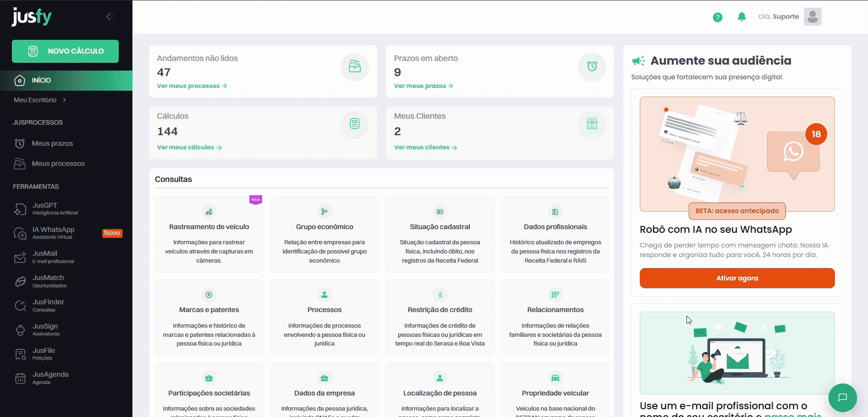The height and width of the screenshot is (417, 868).
Task: Click the NOVO CÁLCULO button
Action: point(65,51)
